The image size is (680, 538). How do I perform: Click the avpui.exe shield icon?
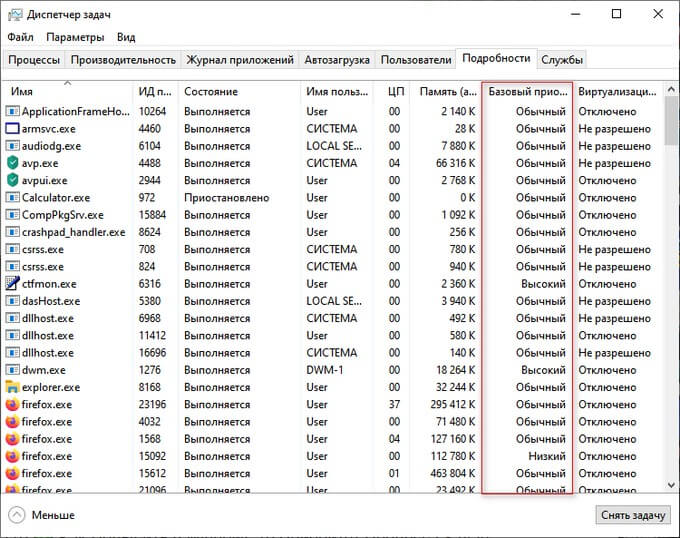tap(13, 180)
